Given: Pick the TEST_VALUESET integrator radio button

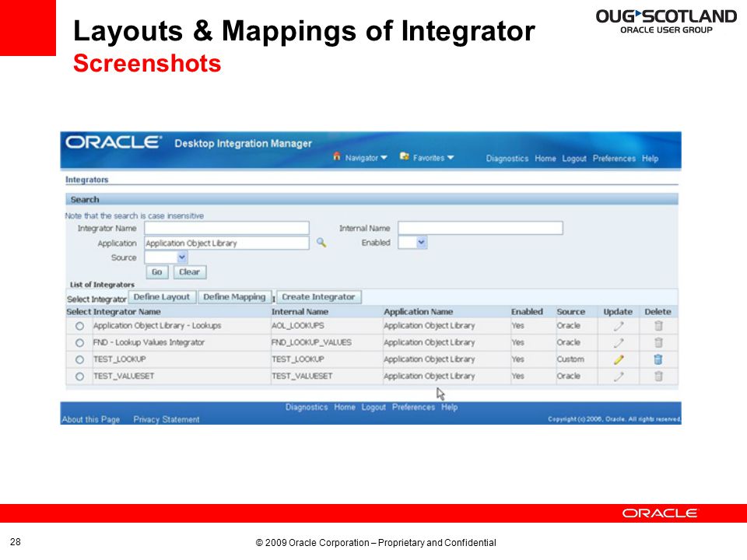Looking at the screenshot, I should pyautogui.click(x=79, y=376).
